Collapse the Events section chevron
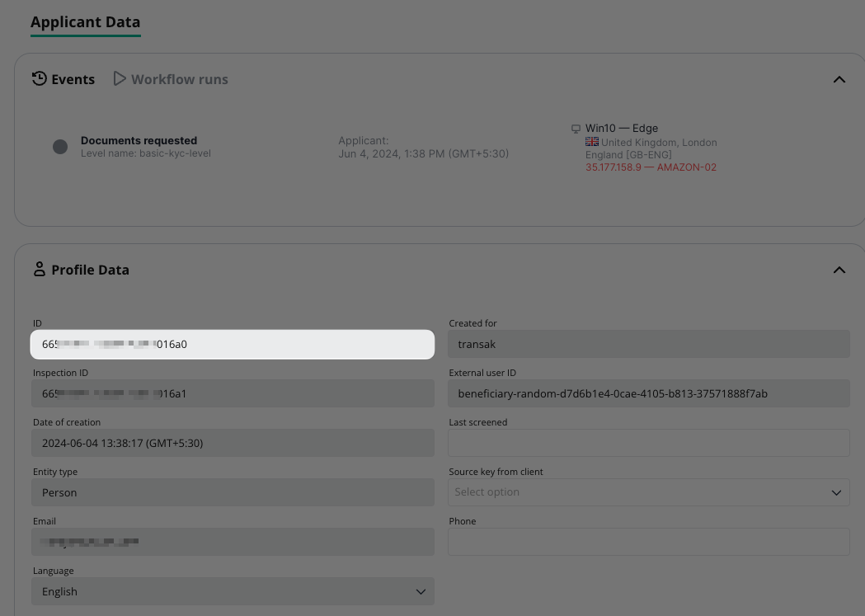The image size is (865, 616). tap(839, 80)
